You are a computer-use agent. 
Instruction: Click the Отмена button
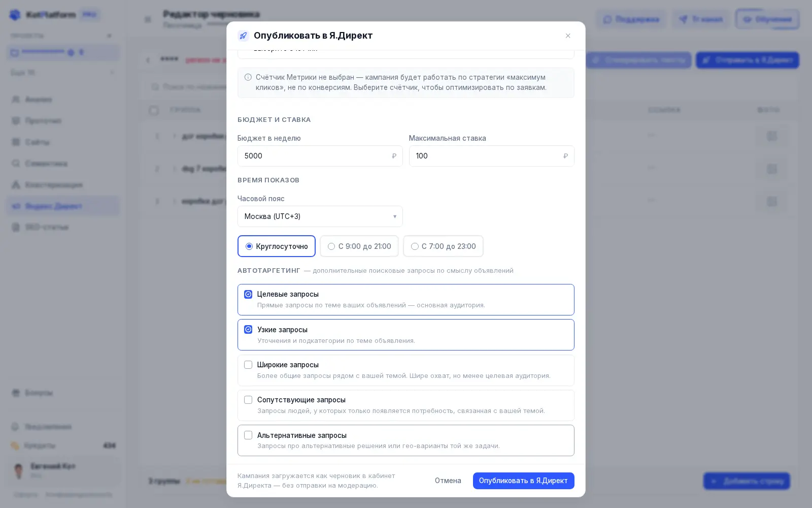coord(448,481)
